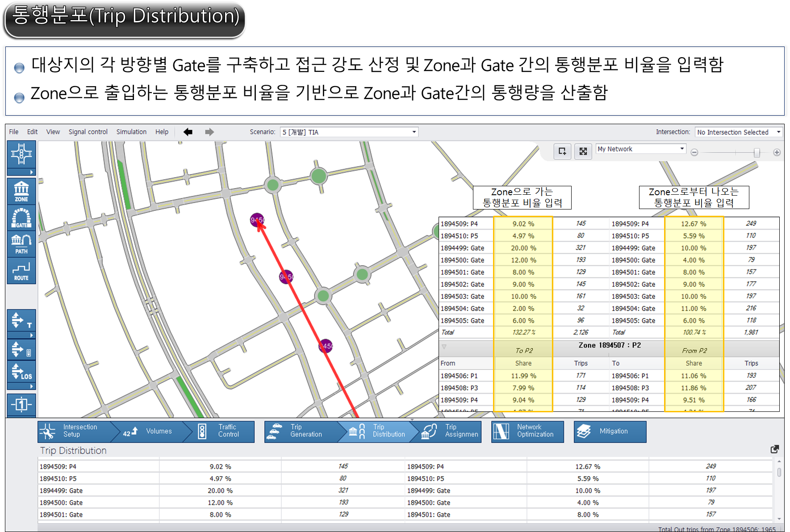The image size is (790, 532).
Task: Open the Mitigation step
Action: click(610, 431)
